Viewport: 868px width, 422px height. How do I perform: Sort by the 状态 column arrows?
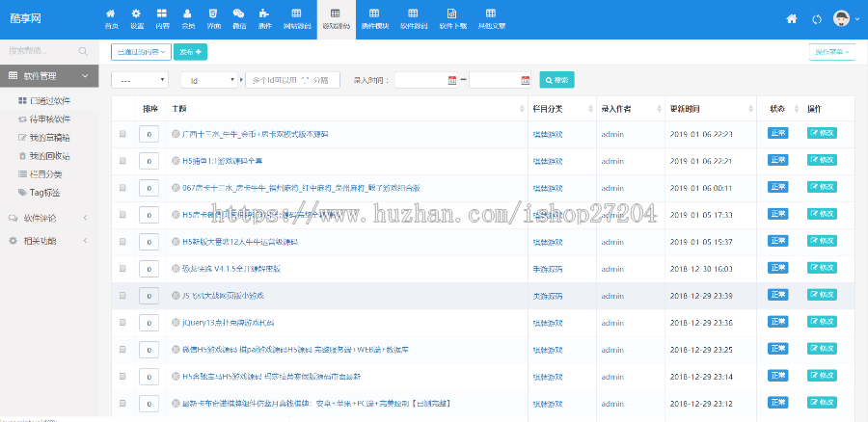tap(796, 110)
